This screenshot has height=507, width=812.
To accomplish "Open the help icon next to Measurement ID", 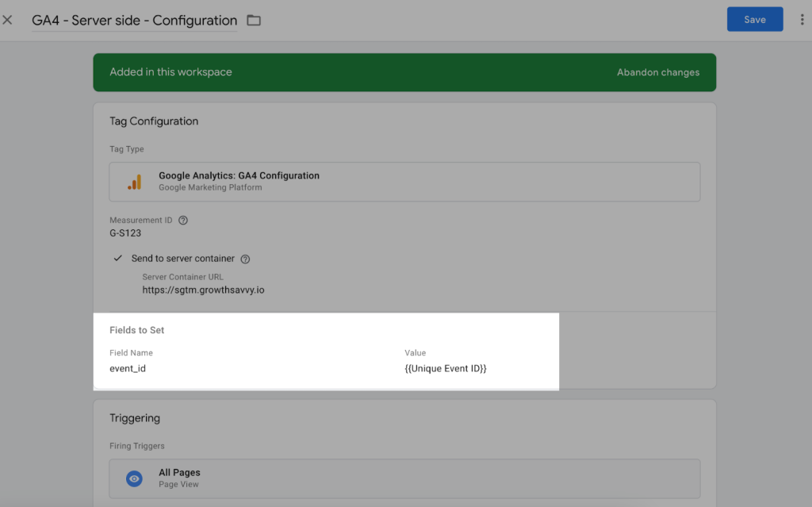I will (183, 221).
